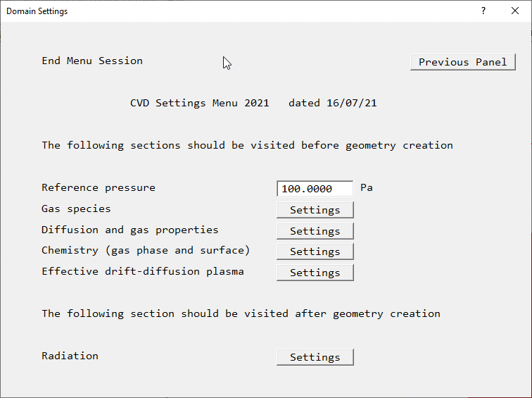Click the Effective drift-diffusion plasma label

pos(143,271)
